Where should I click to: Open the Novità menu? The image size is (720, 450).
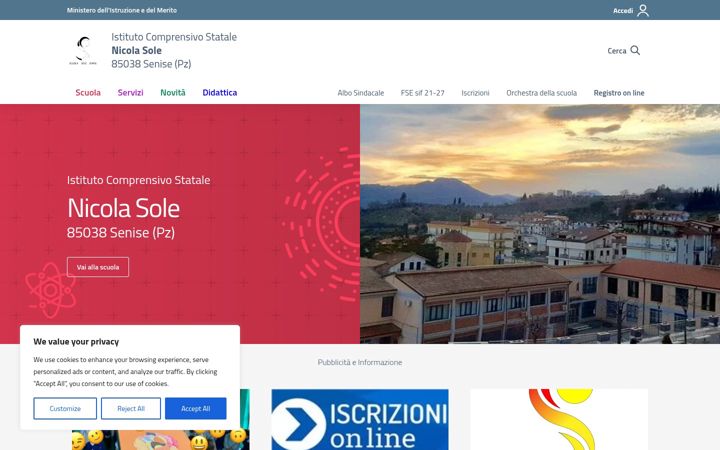[173, 92]
